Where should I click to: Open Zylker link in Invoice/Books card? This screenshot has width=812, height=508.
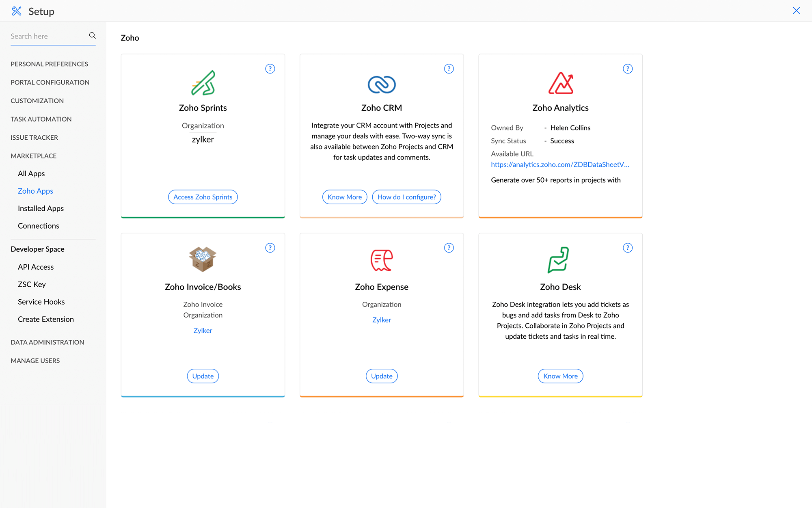[203, 331]
